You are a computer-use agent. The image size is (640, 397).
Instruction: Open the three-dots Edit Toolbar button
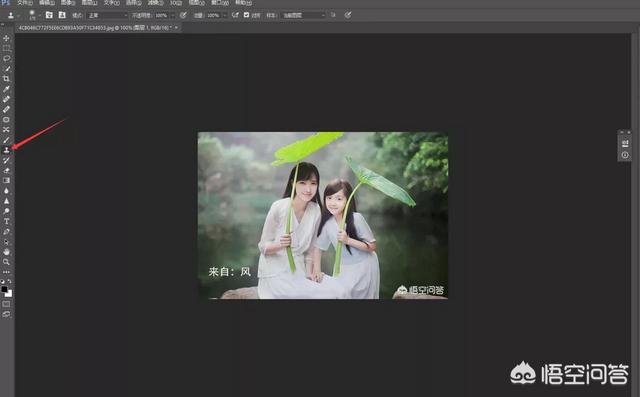coord(6,272)
